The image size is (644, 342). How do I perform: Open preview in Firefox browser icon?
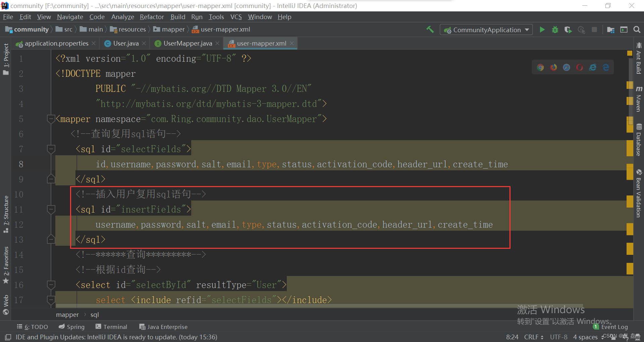click(553, 67)
